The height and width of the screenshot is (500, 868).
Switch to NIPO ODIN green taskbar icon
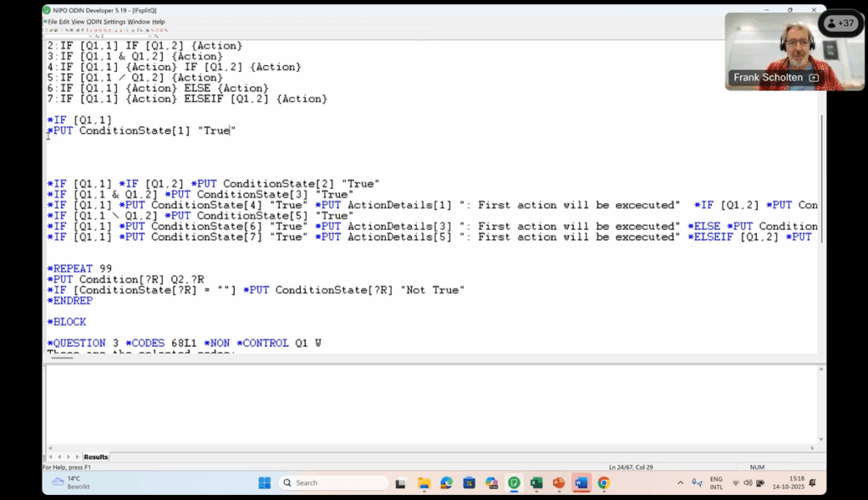514,483
